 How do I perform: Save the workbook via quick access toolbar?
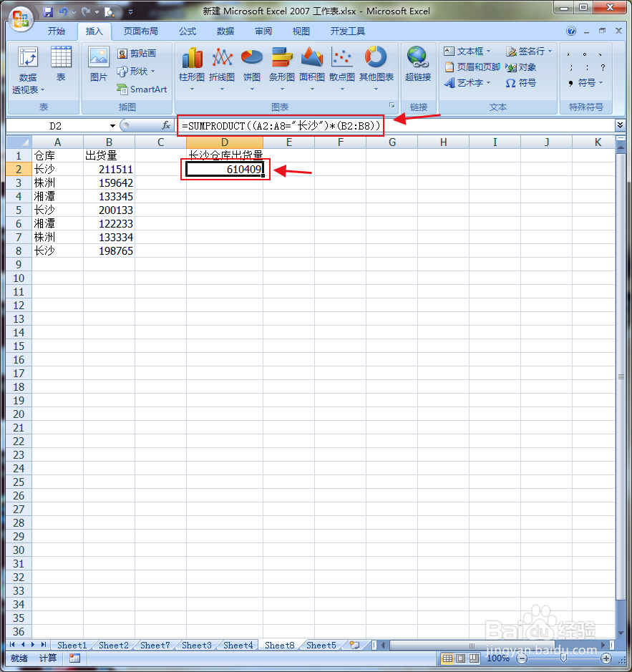tap(48, 12)
